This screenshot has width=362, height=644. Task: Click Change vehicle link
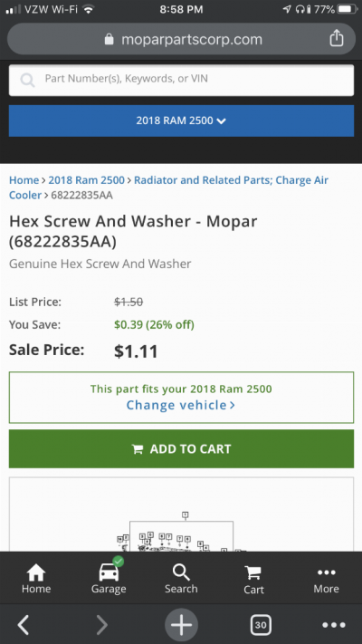point(181,406)
